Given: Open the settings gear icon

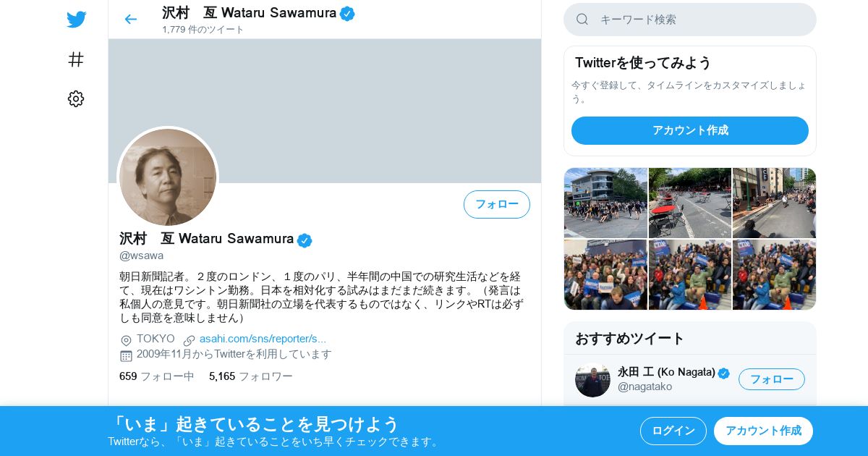Looking at the screenshot, I should click(x=76, y=99).
